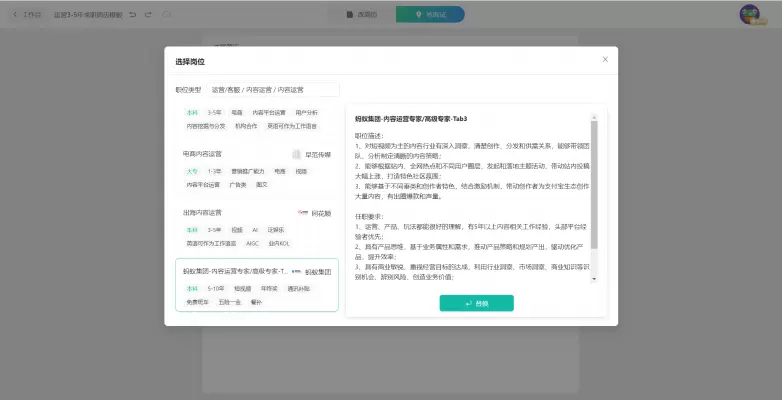Click the 同花顺 company logo icon
This screenshot has height=400, width=782.
click(302, 213)
